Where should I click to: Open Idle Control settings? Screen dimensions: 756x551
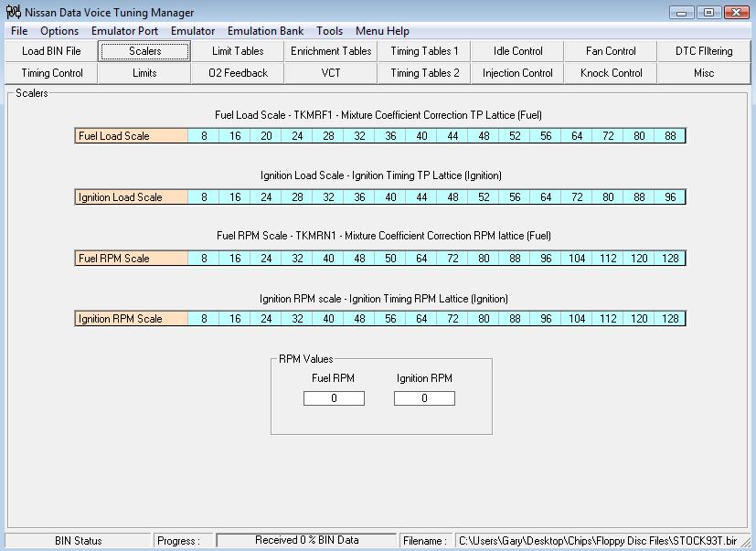pos(517,51)
